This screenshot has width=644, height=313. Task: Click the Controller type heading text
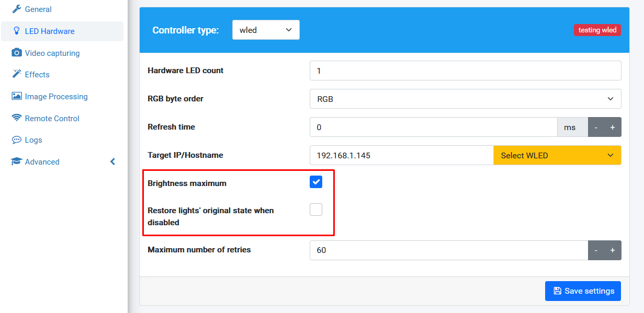[x=186, y=30]
